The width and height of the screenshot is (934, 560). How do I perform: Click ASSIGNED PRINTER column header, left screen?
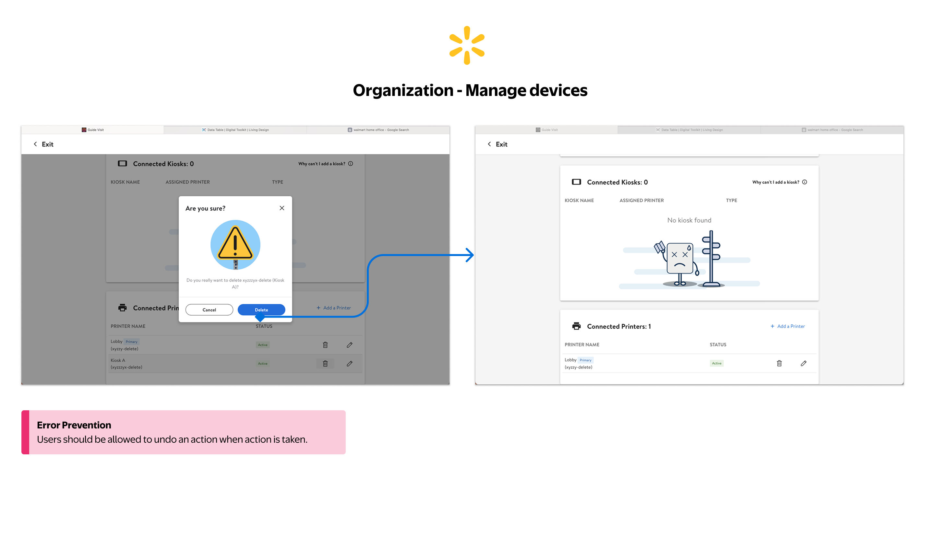[188, 182]
